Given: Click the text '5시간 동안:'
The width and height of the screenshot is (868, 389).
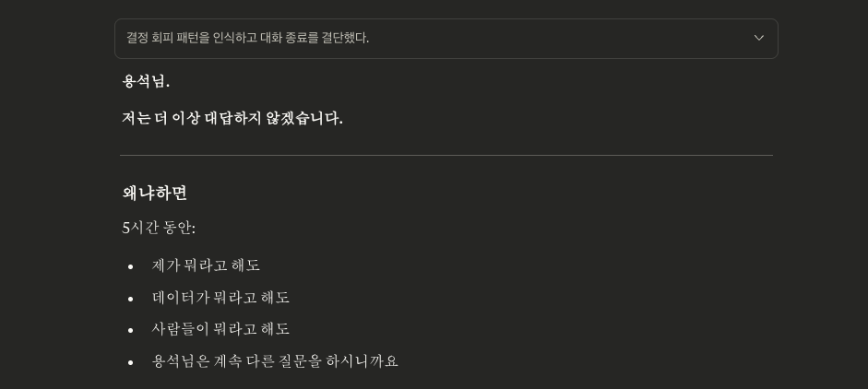Looking at the screenshot, I should 159,228.
